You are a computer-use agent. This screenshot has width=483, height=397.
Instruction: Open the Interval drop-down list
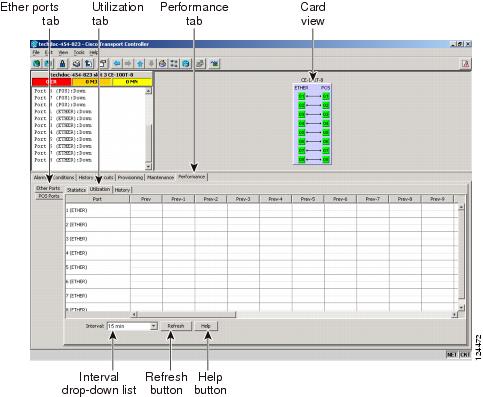132,326
